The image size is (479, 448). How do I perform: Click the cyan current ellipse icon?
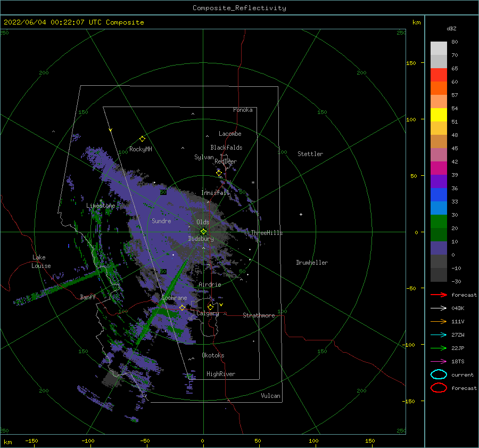(439, 374)
